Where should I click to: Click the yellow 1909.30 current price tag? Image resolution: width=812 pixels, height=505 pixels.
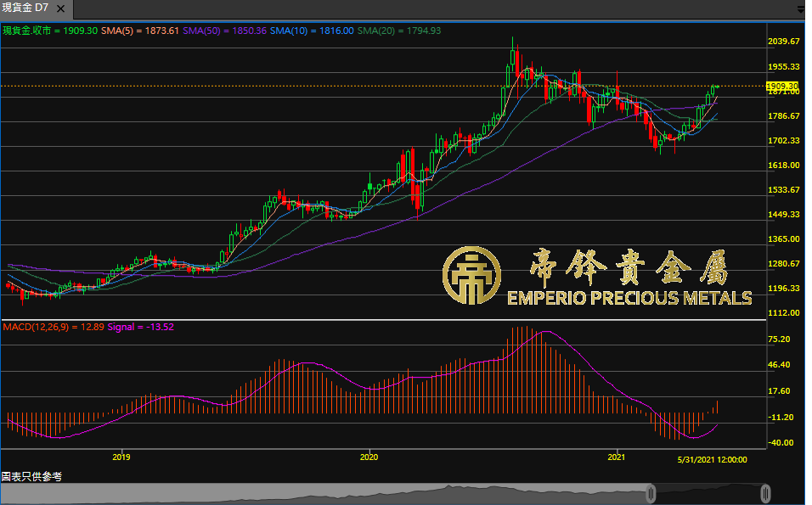click(x=782, y=86)
